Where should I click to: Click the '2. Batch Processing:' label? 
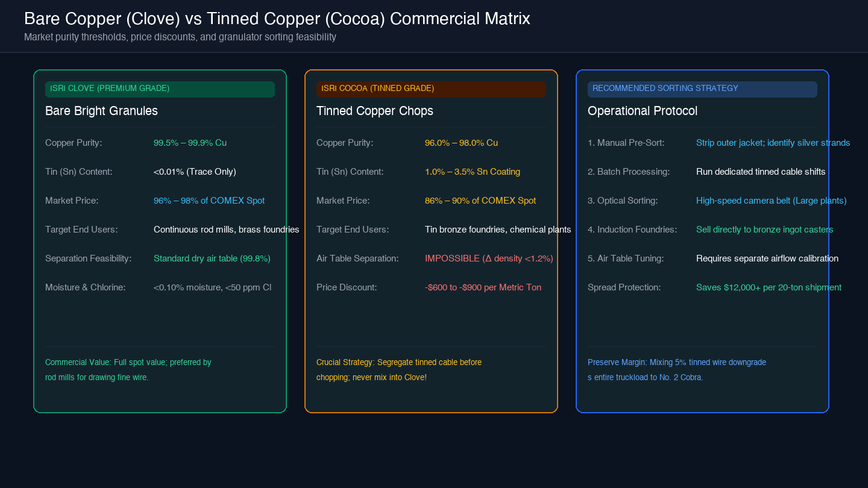coord(629,172)
